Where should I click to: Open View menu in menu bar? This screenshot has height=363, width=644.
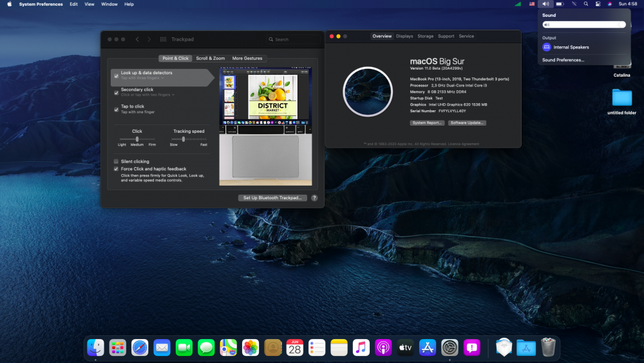pos(89,4)
